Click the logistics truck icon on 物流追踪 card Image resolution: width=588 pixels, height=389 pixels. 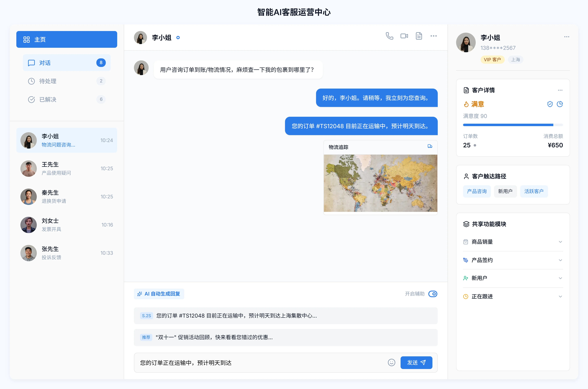pos(430,146)
